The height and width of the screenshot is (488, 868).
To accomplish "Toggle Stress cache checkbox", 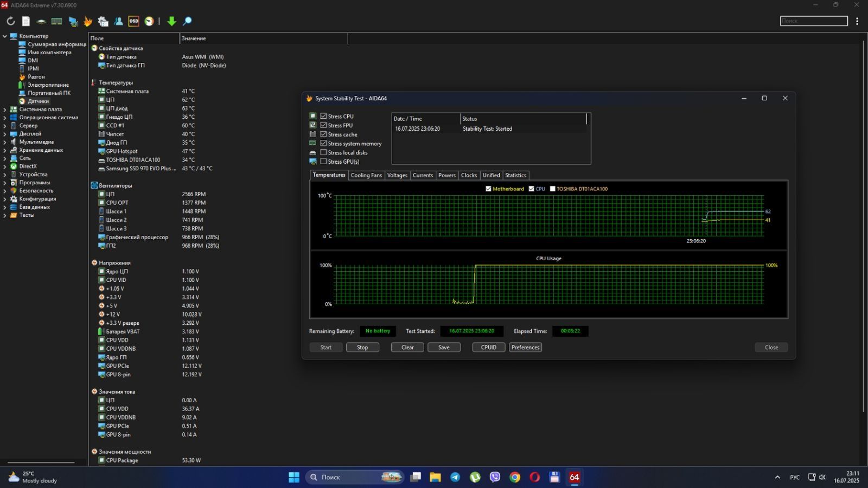I will (323, 134).
